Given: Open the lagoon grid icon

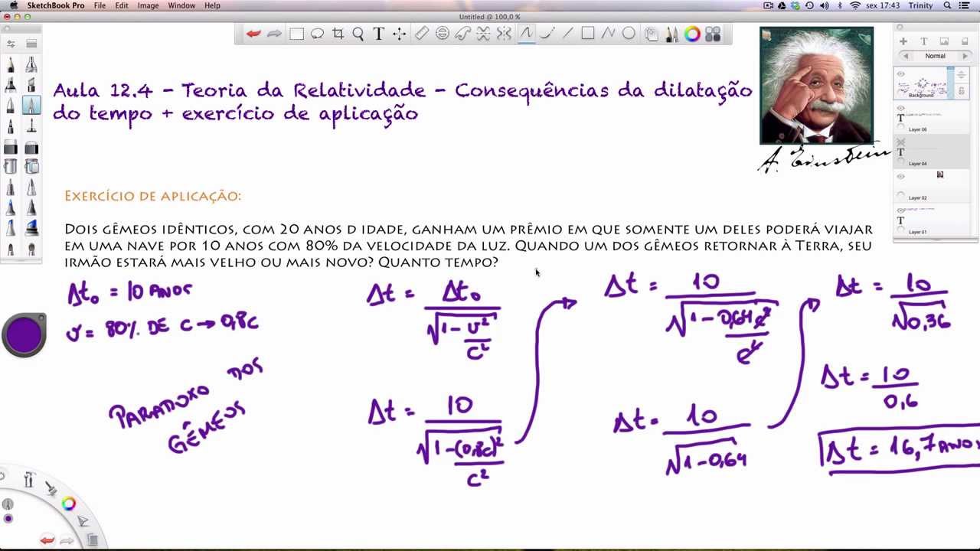Looking at the screenshot, I should click(x=713, y=34).
